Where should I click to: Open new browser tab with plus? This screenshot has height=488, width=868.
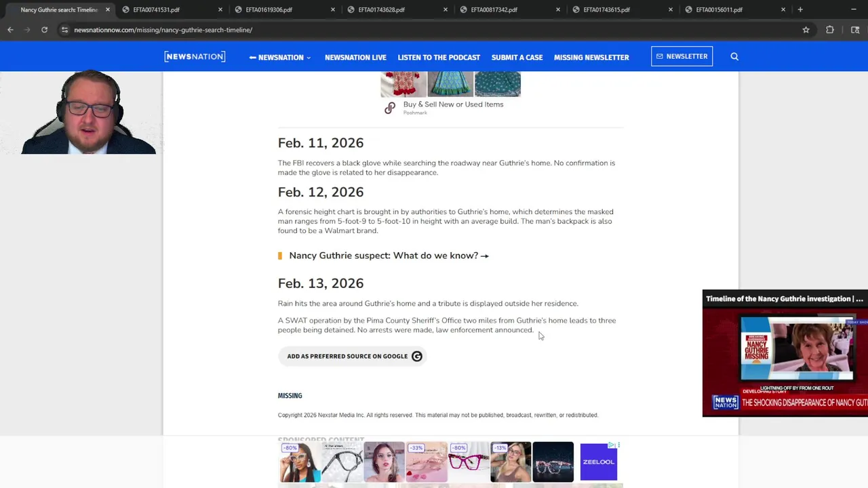coord(800,9)
